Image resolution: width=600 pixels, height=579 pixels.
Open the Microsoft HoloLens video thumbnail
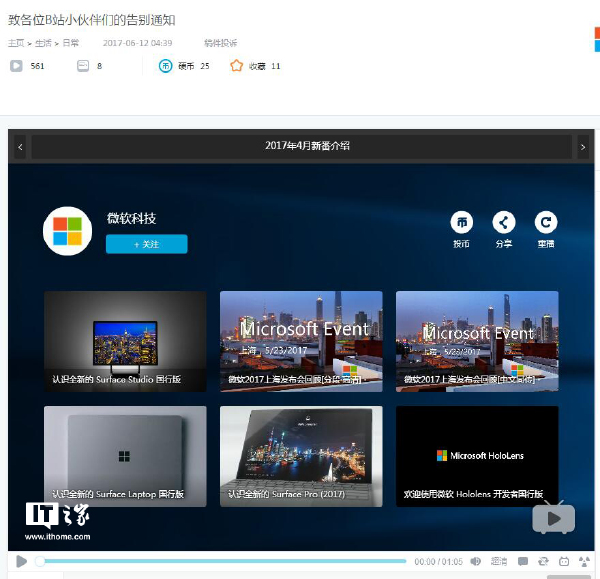click(477, 457)
